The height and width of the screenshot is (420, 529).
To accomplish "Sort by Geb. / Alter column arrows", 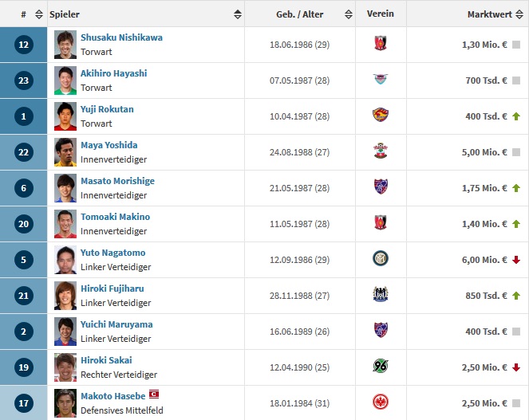I will point(349,14).
